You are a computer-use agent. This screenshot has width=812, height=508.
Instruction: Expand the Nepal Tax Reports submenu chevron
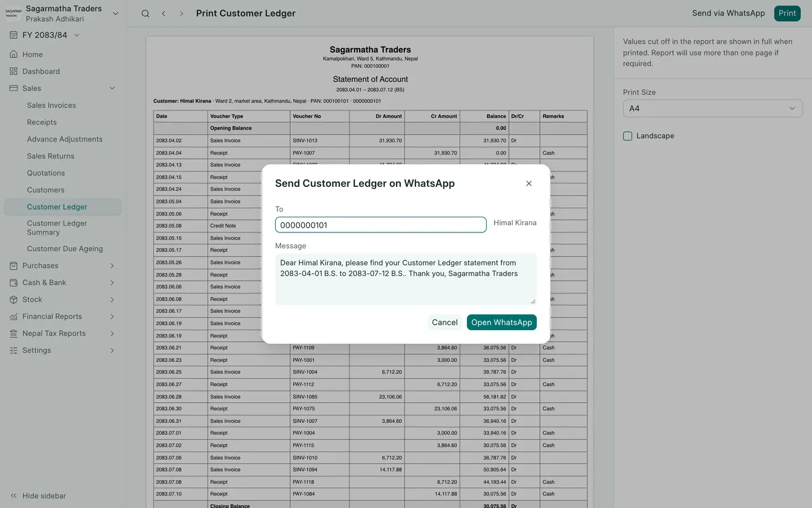pos(112,334)
